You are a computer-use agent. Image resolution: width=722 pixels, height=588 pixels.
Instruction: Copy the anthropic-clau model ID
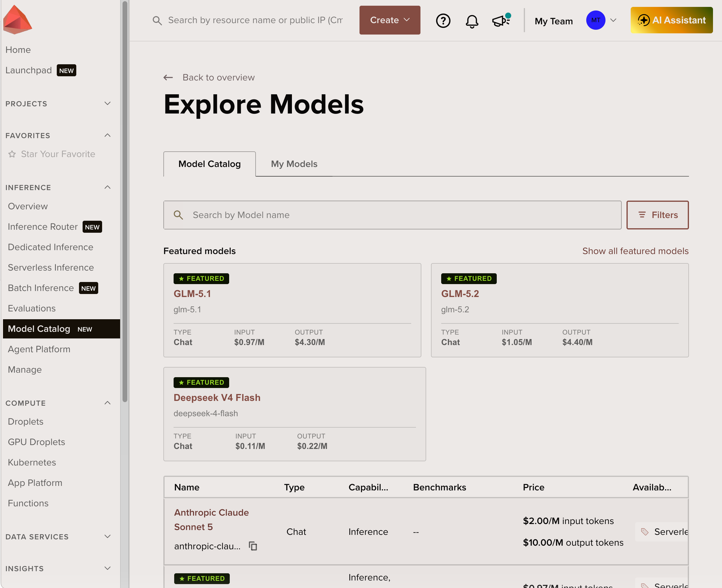tap(253, 546)
